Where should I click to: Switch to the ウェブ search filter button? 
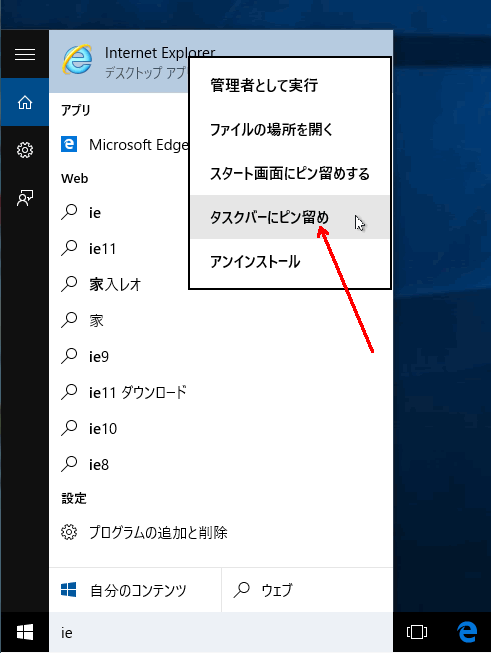point(307,590)
